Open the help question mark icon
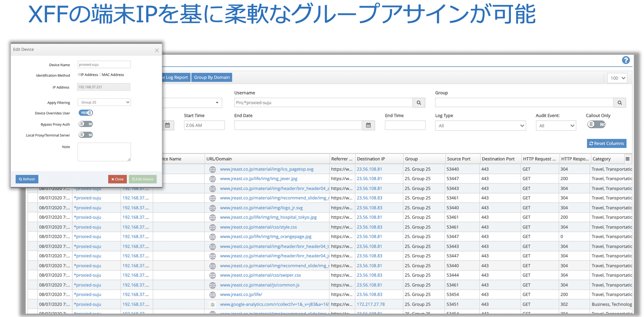This screenshot has height=317, width=644. (626, 60)
